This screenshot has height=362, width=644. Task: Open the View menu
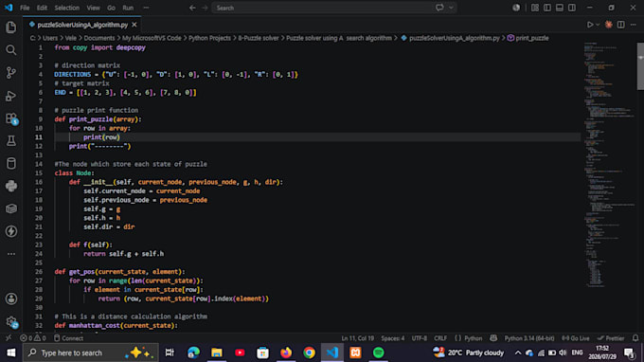93,8
